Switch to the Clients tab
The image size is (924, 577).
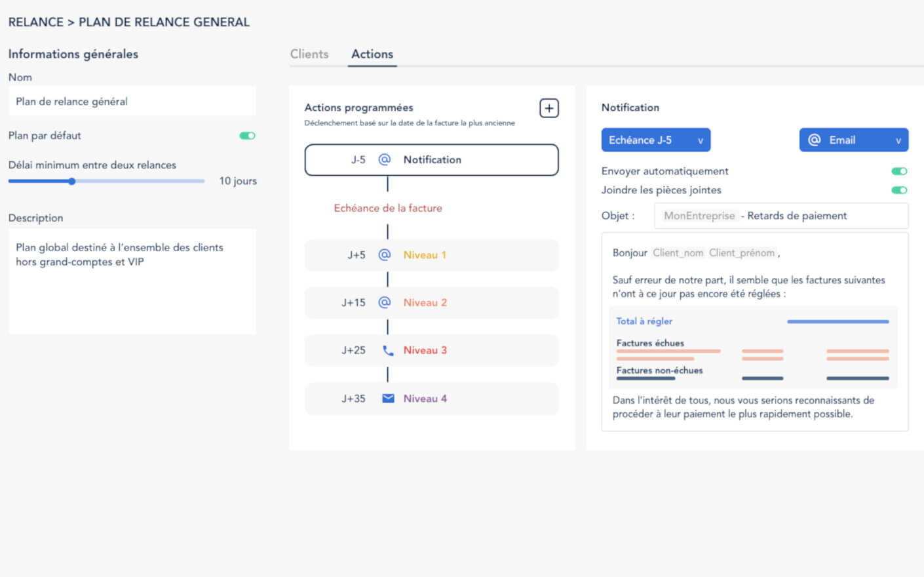coord(309,54)
